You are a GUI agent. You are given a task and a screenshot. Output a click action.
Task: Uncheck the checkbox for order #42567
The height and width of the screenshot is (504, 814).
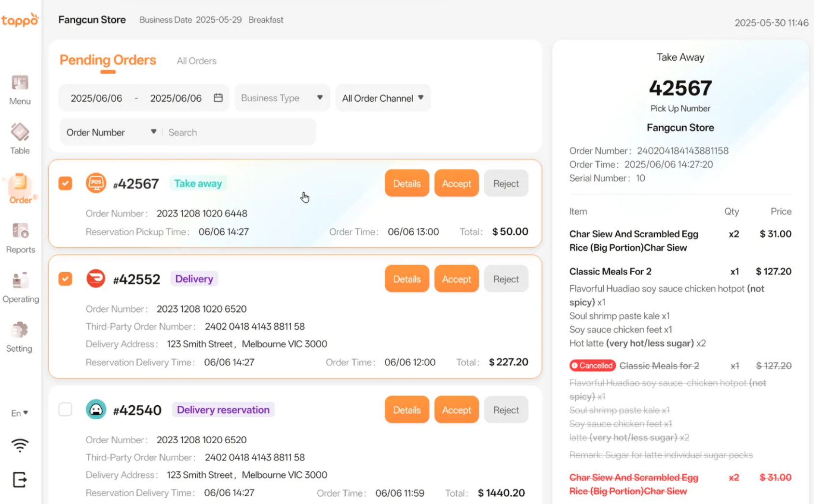tap(66, 184)
